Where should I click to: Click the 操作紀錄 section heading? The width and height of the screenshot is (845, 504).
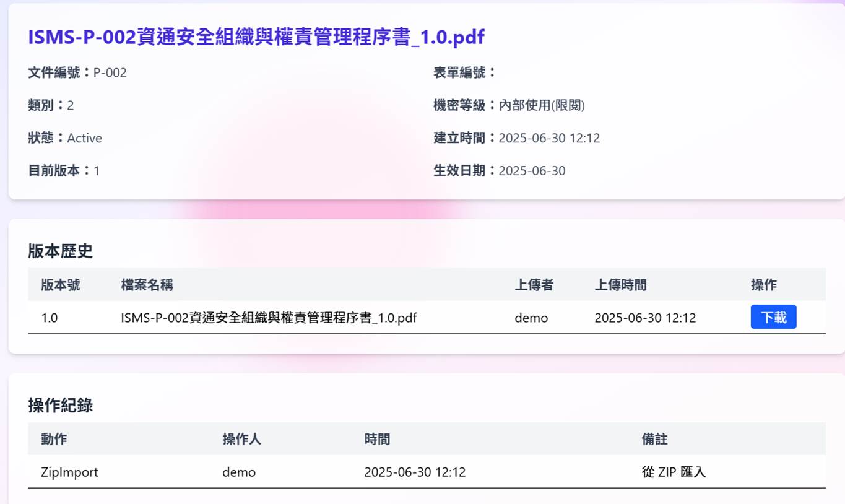point(60,406)
